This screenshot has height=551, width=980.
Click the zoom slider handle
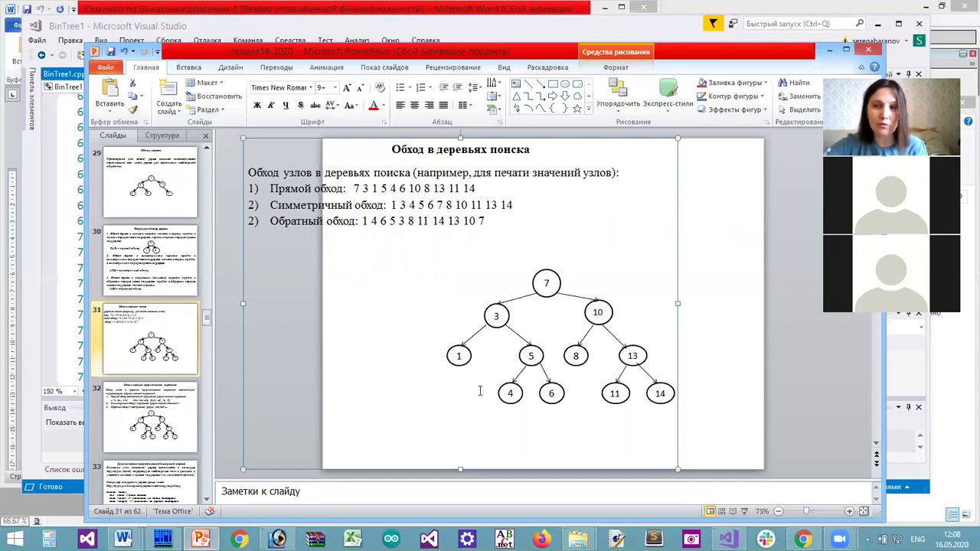806,511
